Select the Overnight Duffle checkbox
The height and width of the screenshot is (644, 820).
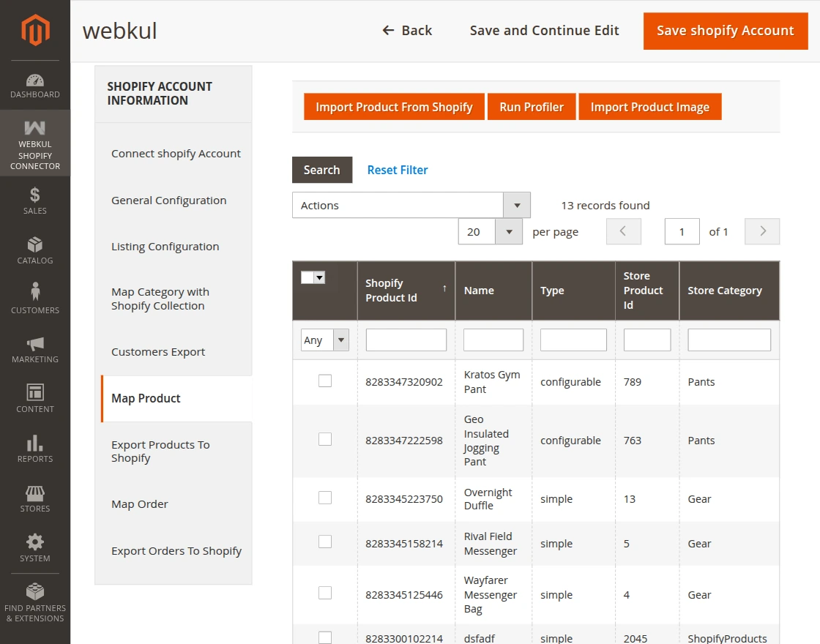coord(324,498)
